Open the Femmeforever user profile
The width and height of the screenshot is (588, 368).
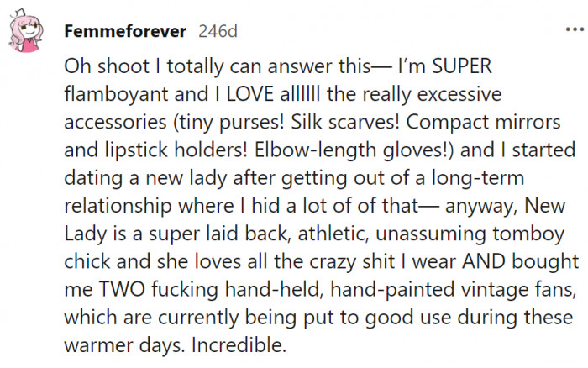click(125, 31)
